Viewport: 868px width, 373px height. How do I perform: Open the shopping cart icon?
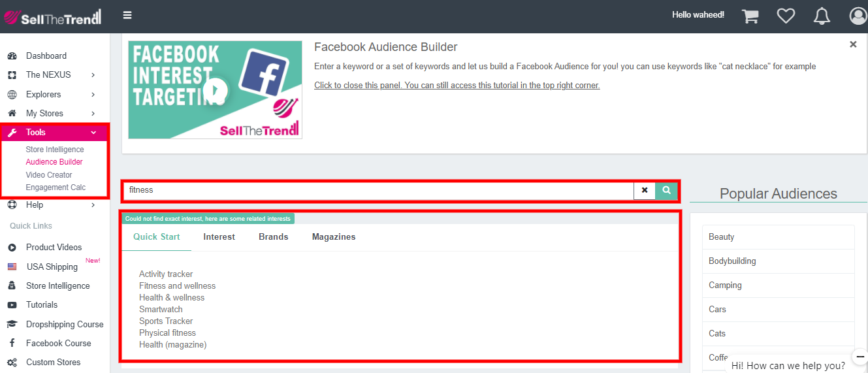(750, 16)
